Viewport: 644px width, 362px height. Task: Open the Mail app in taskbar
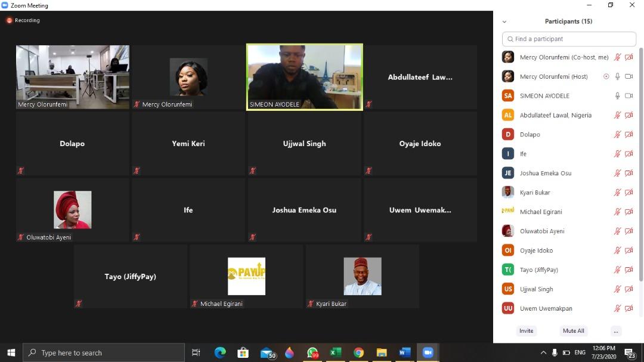coord(268,353)
